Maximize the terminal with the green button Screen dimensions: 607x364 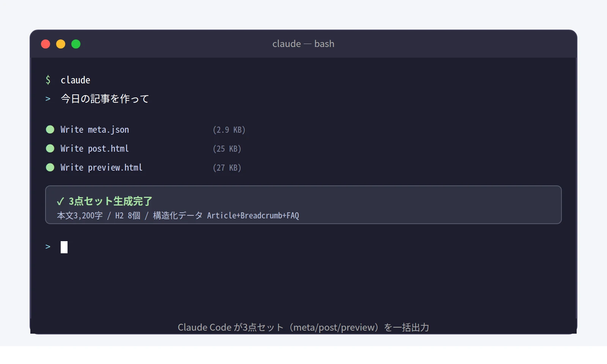point(76,44)
